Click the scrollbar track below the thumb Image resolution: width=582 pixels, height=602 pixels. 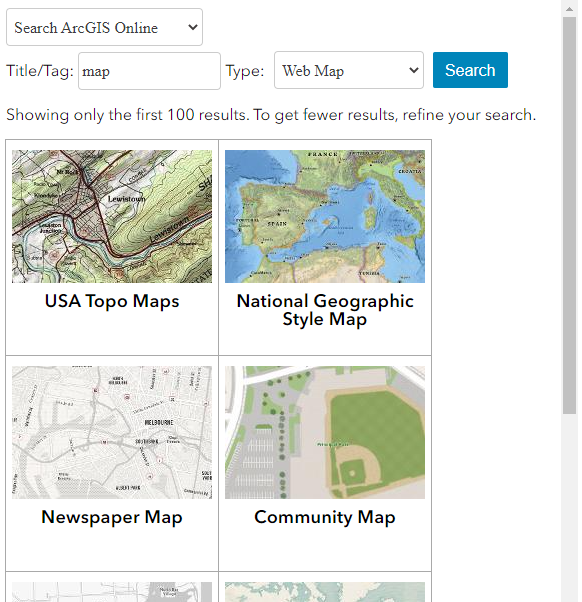(569, 507)
